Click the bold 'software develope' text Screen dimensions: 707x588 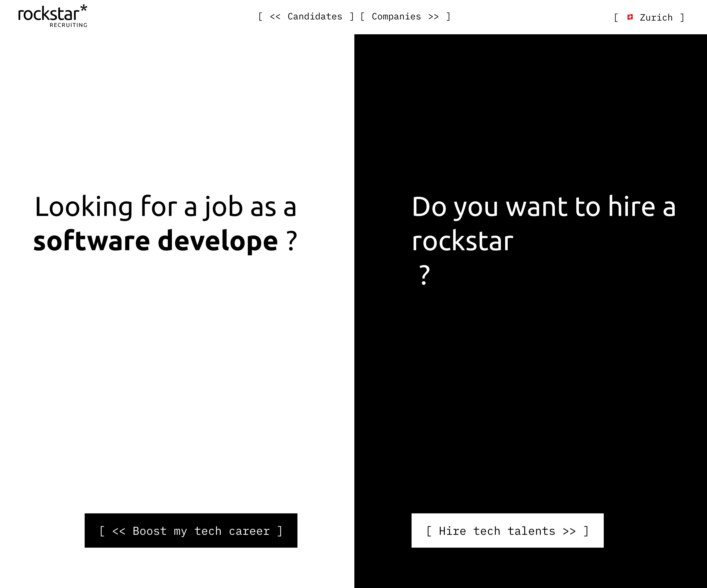click(156, 241)
